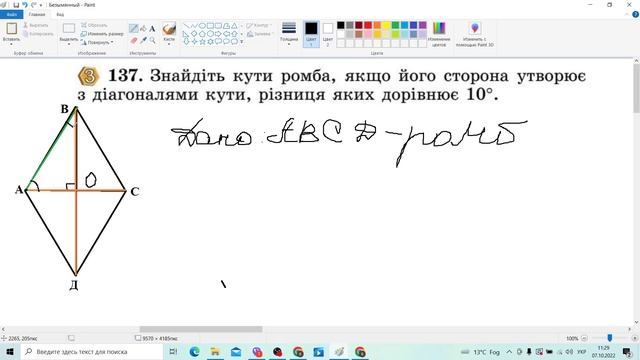Open the notification center icon
This screenshot has height=360, width=640.
pos(627,351)
